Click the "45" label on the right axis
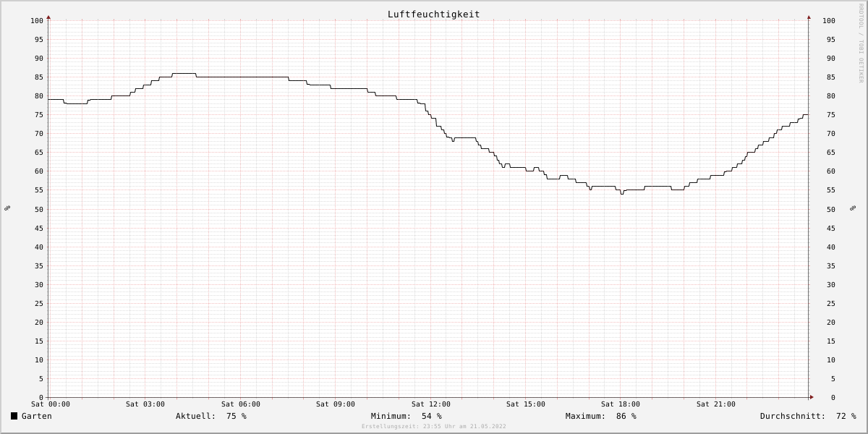Image resolution: width=868 pixels, height=434 pixels. coord(830,229)
